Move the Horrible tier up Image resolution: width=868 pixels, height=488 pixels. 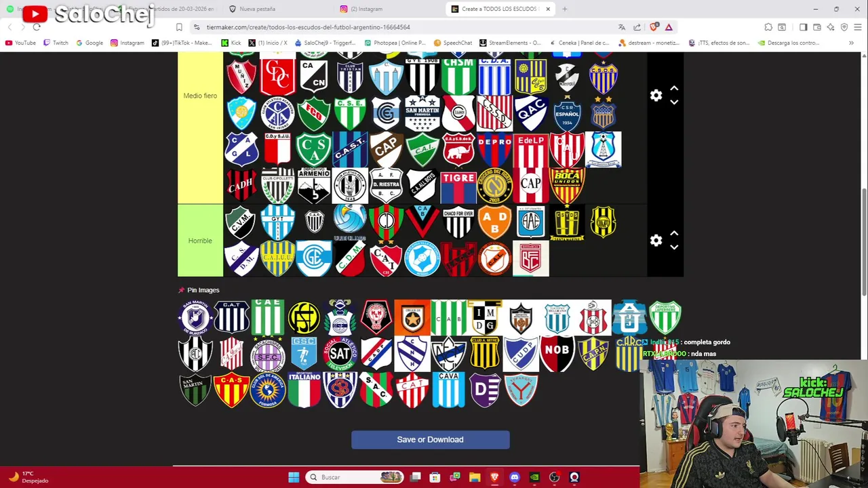[x=674, y=234]
